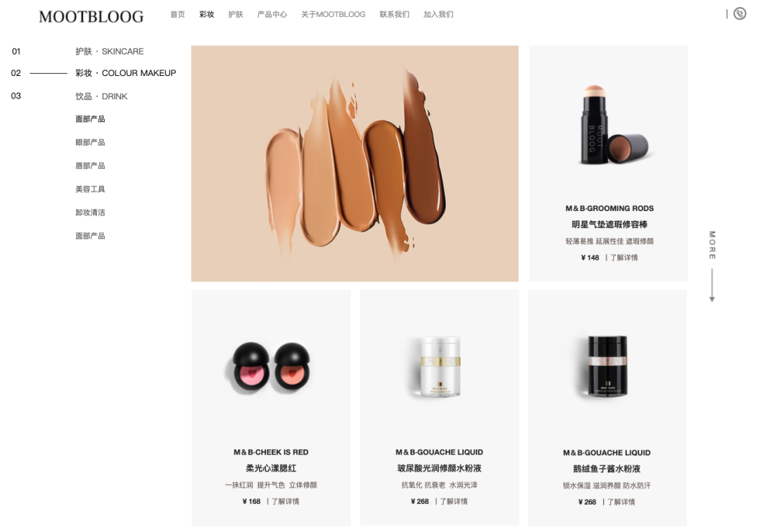Choose 眼部产品 subcategory

[90, 142]
